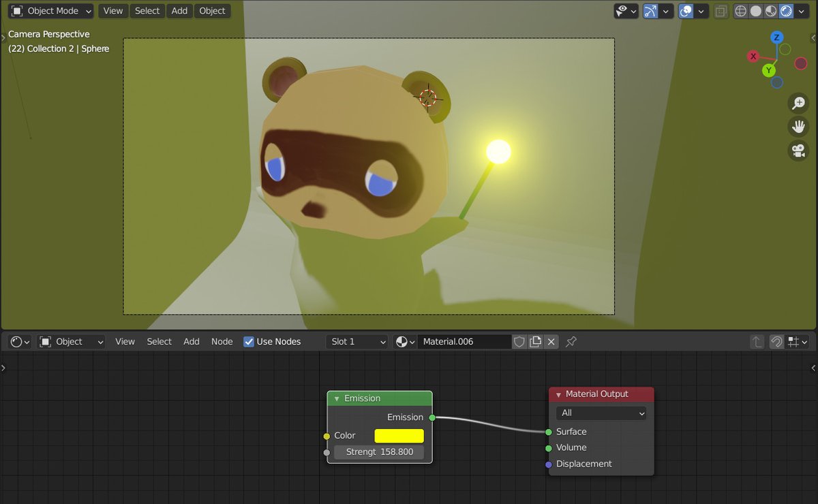Unlink Material.006 with the X icon
The height and width of the screenshot is (504, 818).
pyautogui.click(x=551, y=341)
